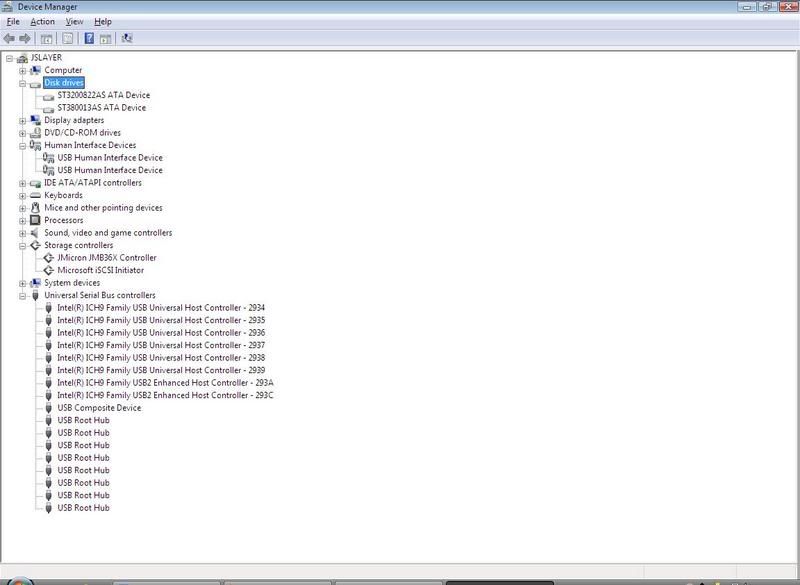Open the View menu

pos(74,21)
